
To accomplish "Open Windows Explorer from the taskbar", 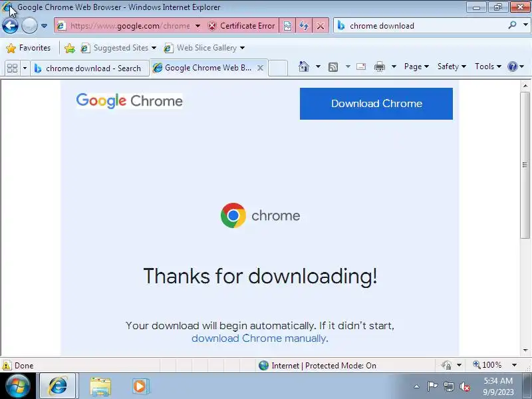I will pyautogui.click(x=100, y=386).
